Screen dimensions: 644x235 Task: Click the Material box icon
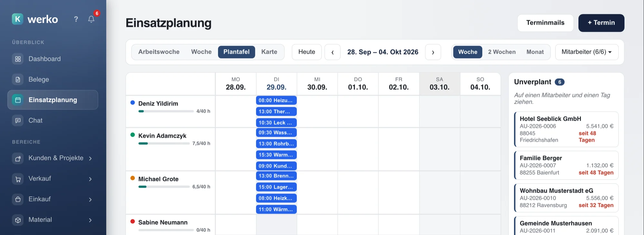(18, 220)
